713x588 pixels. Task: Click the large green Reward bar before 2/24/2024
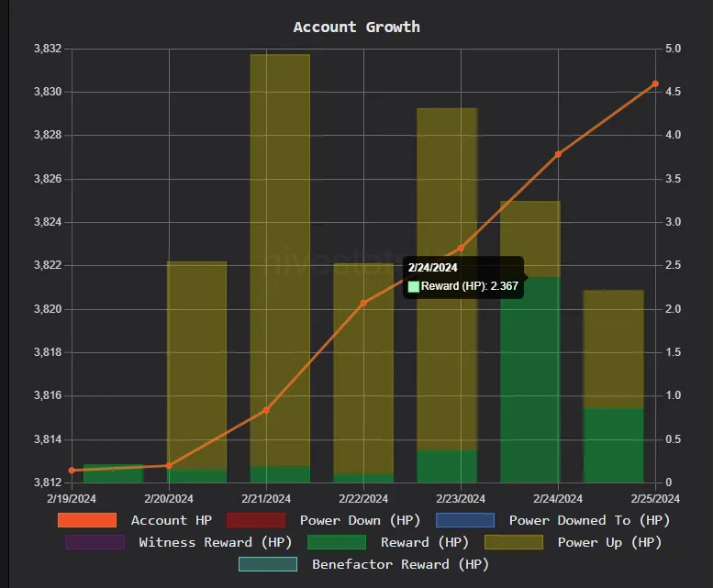pyautogui.click(x=530, y=380)
